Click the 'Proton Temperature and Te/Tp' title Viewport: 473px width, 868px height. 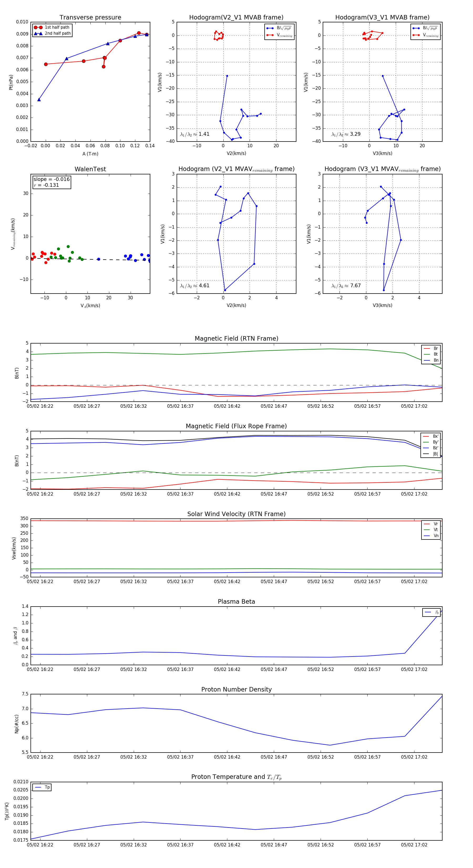pos(236,777)
